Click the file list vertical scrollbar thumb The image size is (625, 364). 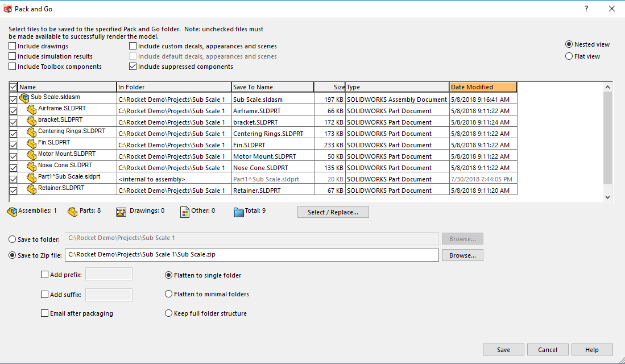click(607, 138)
